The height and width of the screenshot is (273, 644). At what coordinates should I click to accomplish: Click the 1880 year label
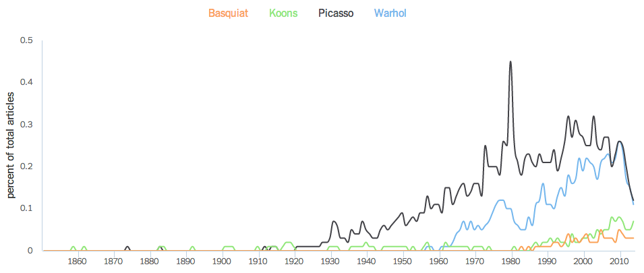click(150, 262)
